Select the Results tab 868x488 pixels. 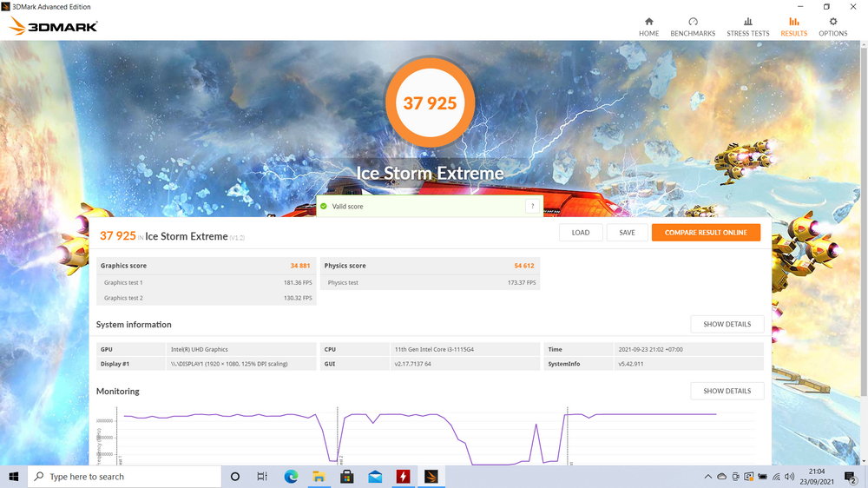point(794,27)
